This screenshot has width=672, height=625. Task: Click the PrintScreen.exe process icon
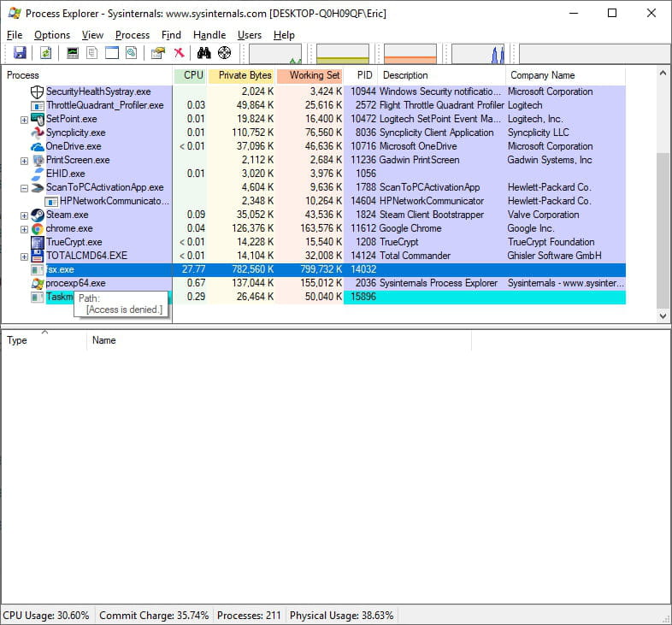pos(38,161)
